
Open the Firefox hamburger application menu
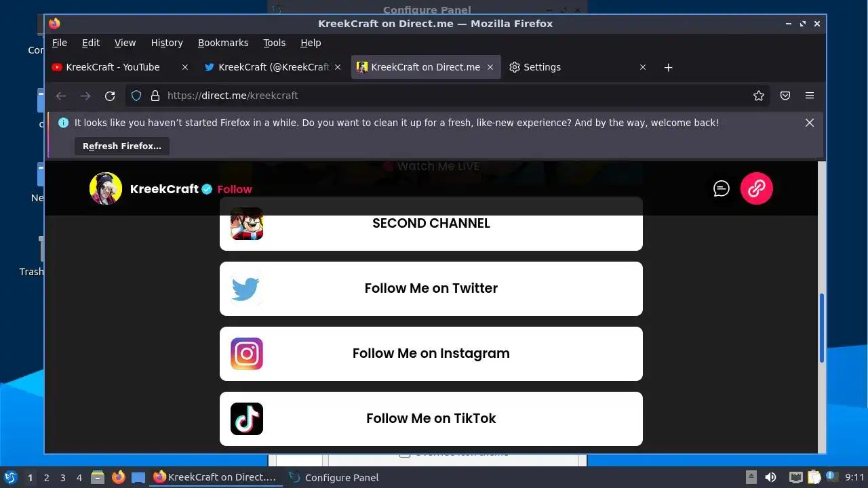(x=810, y=96)
